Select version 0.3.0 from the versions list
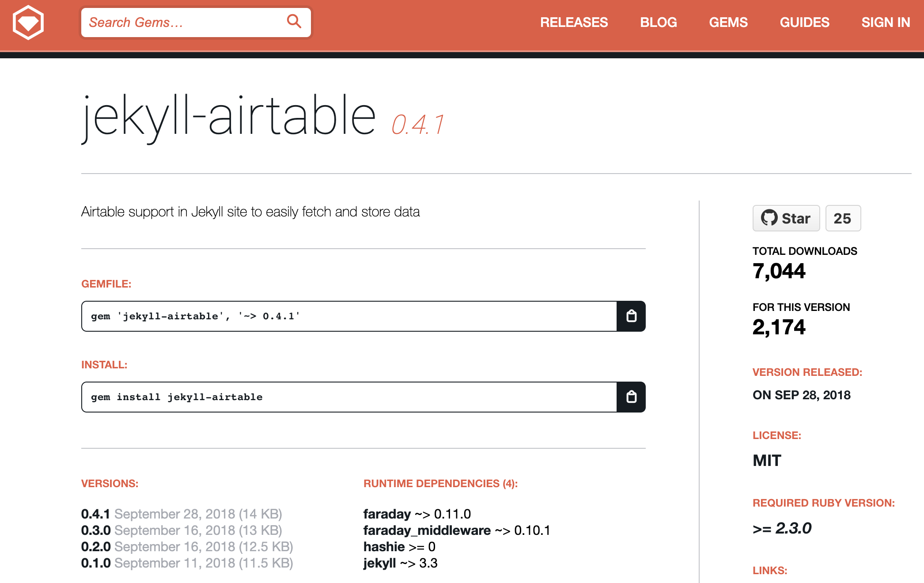 (95, 530)
